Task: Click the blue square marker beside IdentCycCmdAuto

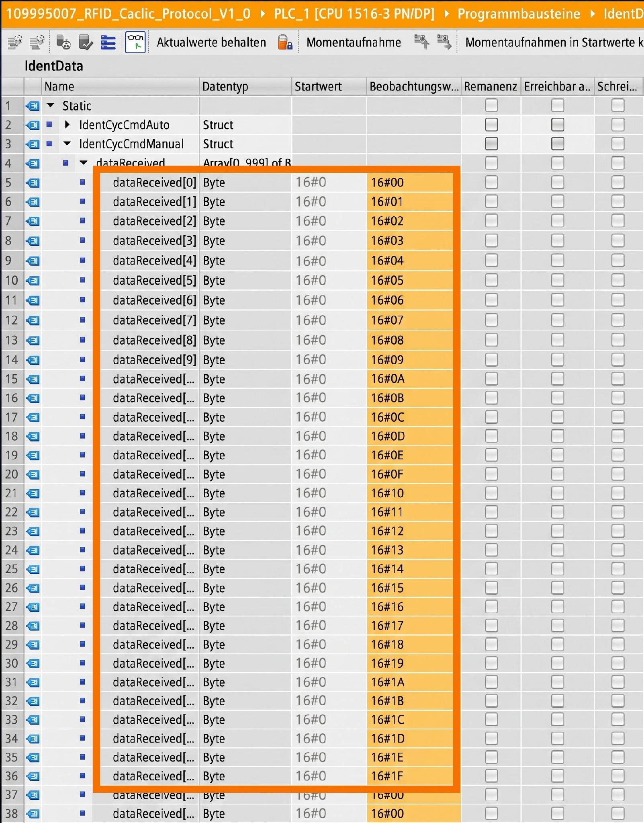Action: tap(49, 124)
